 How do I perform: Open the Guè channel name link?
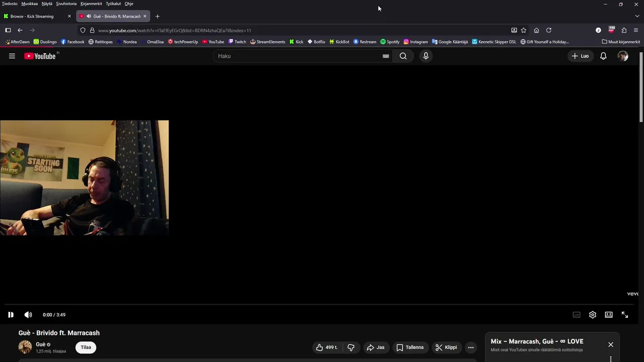(41, 344)
